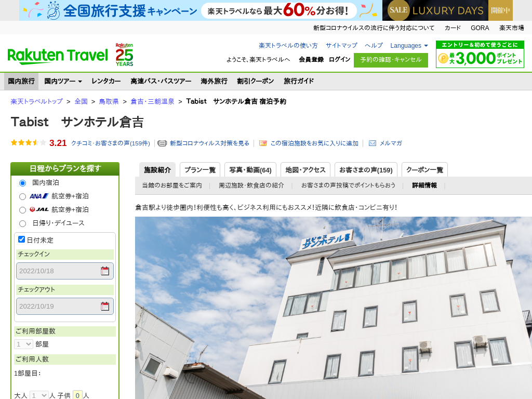Click the printer icon beside coronavirus measures
This screenshot has width=532, height=399.
(x=162, y=143)
